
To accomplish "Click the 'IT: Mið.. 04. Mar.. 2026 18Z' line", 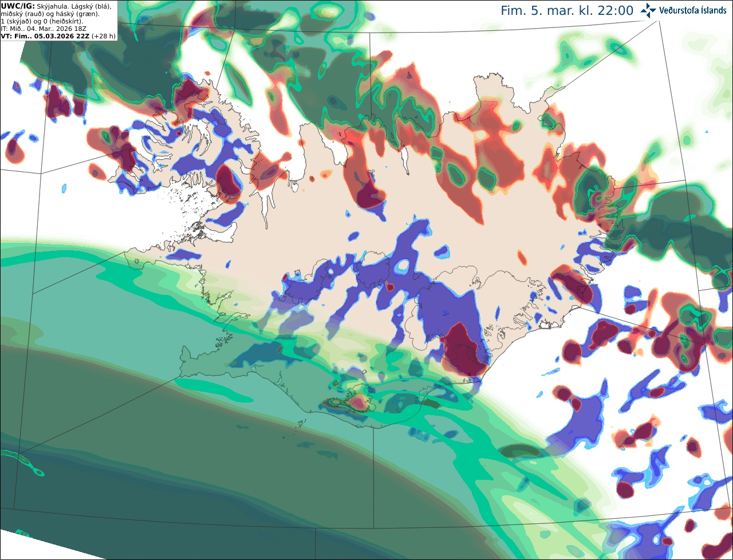I will coord(45,29).
